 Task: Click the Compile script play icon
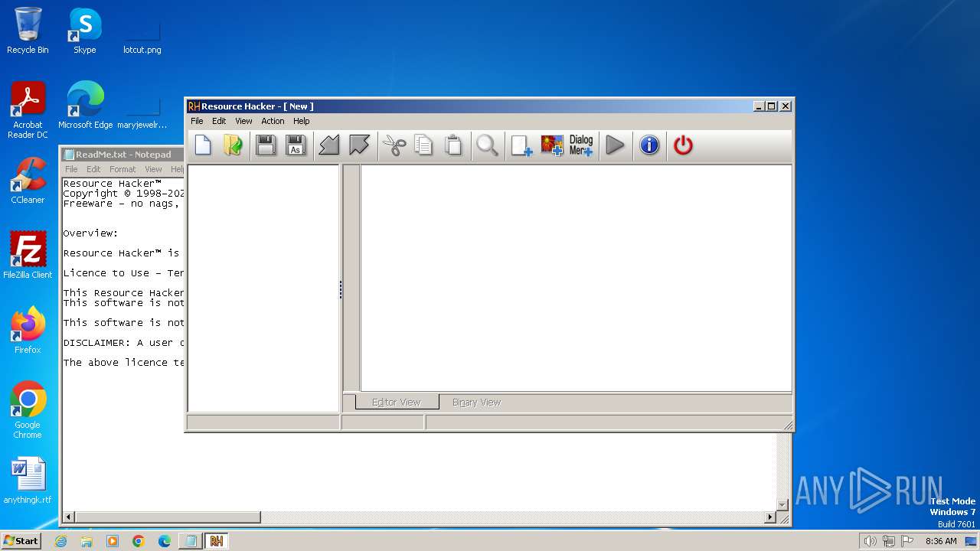(x=615, y=145)
